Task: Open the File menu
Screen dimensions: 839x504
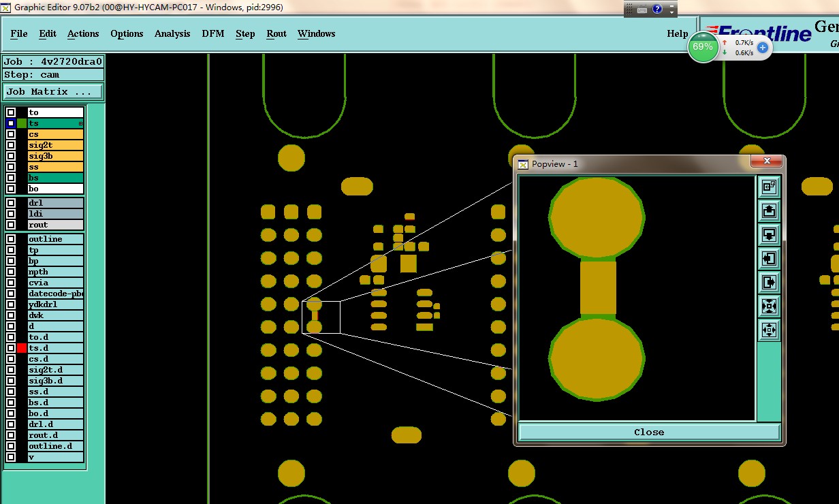Action: tap(19, 33)
